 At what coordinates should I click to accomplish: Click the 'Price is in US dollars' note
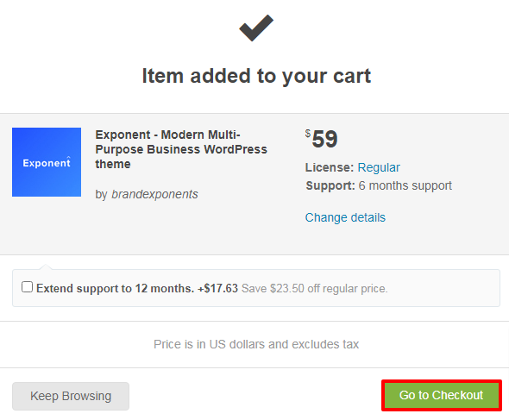click(256, 344)
